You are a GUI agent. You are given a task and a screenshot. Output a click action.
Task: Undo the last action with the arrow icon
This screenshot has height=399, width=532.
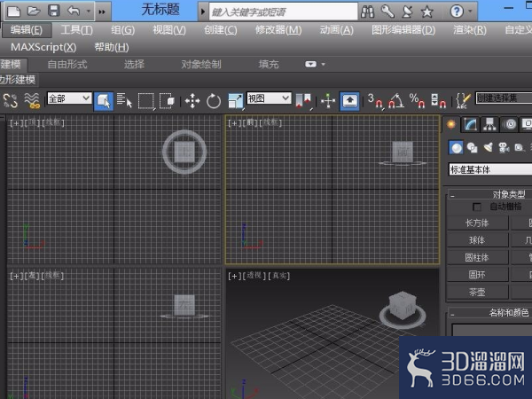74,11
